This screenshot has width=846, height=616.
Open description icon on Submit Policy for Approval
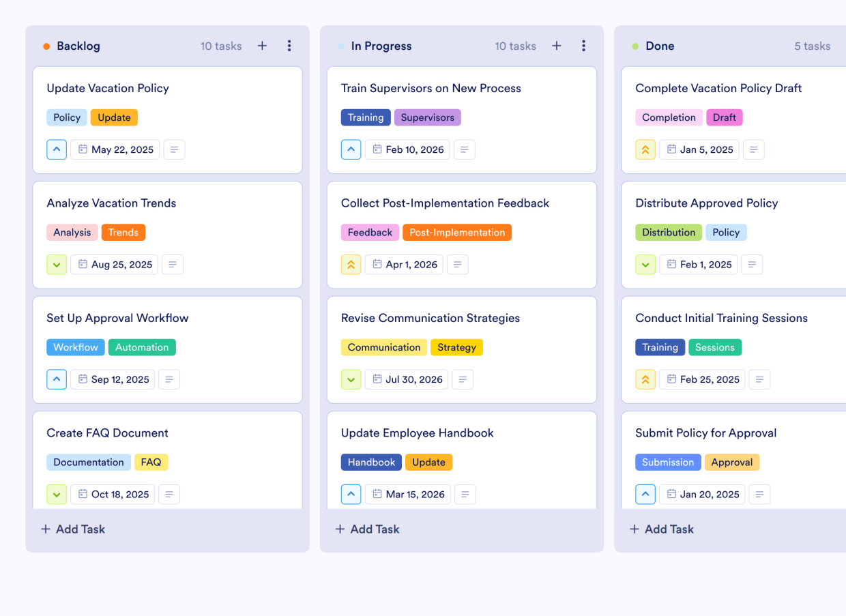759,494
